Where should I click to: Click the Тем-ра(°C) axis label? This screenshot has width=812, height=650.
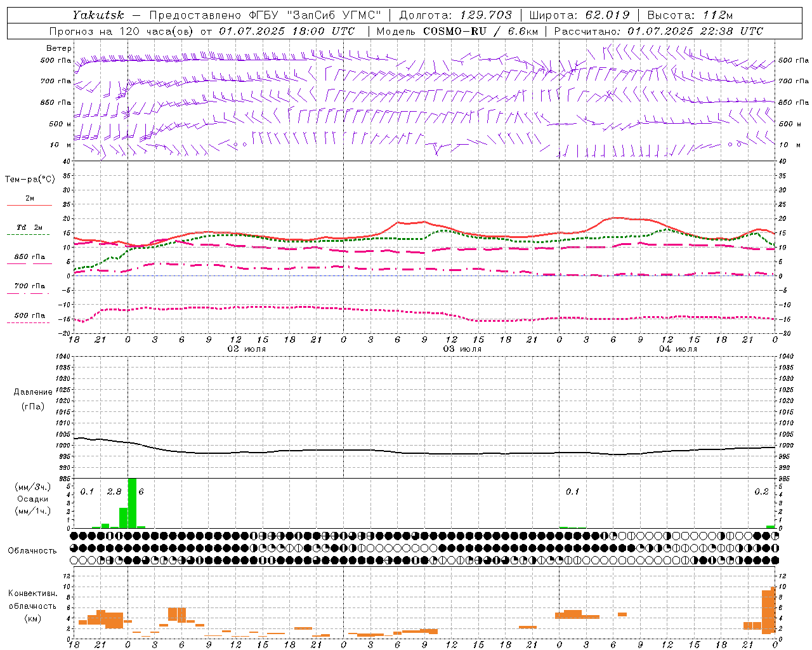tap(30, 179)
